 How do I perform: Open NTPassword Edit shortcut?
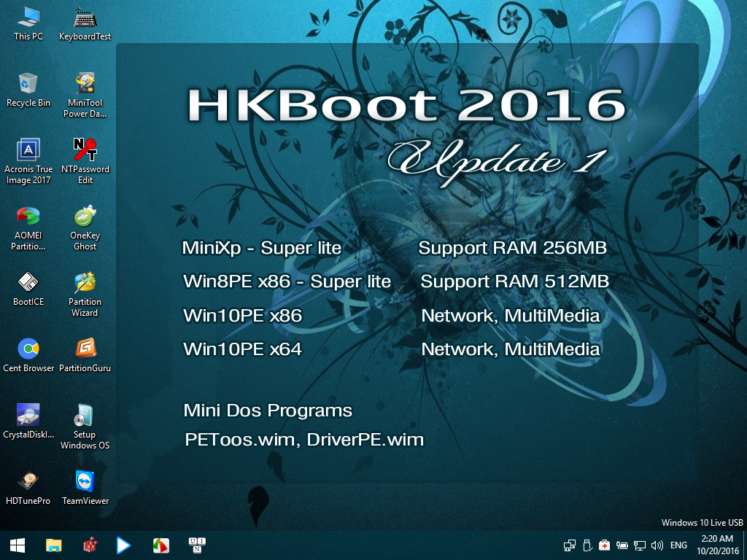coord(85,161)
